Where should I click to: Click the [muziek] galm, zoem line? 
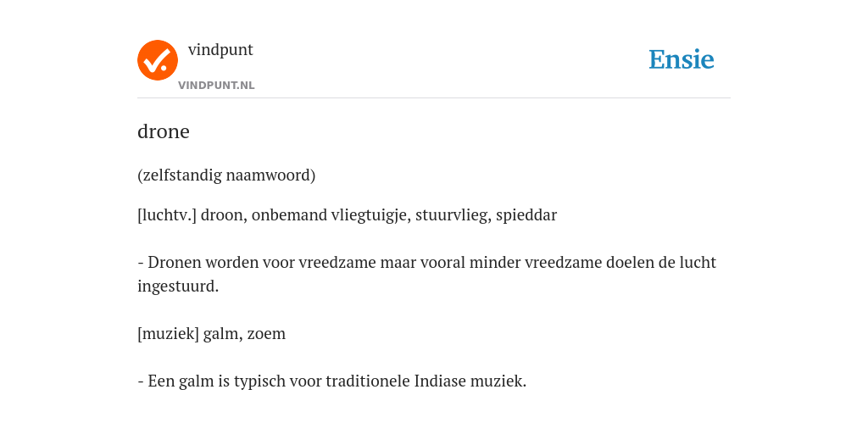[x=211, y=334]
